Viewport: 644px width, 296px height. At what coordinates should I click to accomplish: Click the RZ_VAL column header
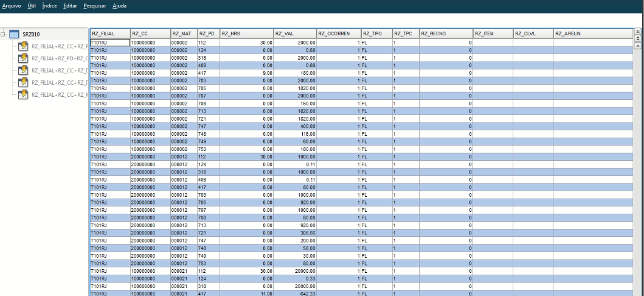pos(296,33)
